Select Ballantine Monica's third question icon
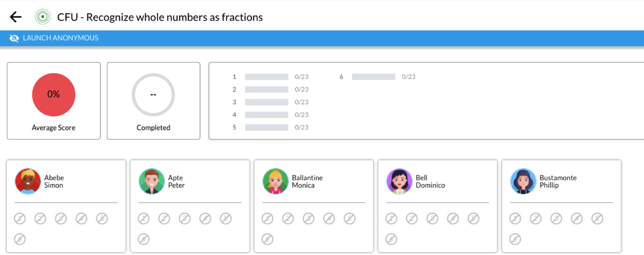This screenshot has width=644, height=255. (308, 218)
